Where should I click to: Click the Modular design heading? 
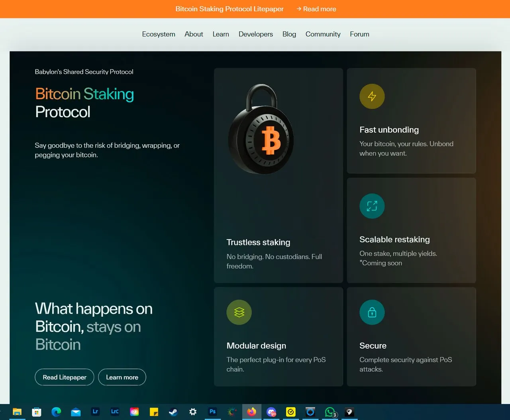[256, 345]
